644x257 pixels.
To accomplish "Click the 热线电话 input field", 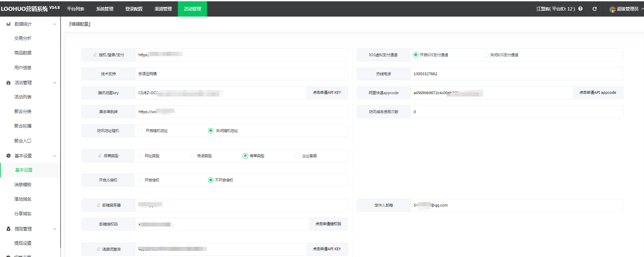I will (516, 74).
